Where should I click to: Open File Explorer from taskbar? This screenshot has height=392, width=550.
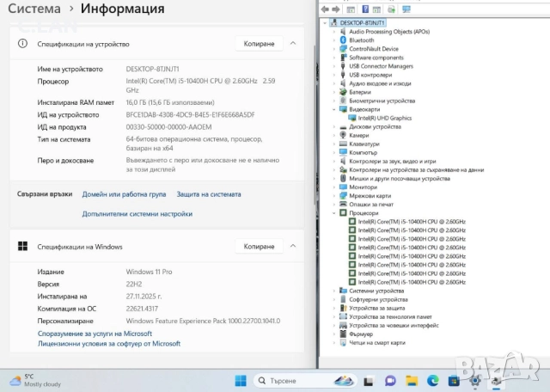pos(412,381)
